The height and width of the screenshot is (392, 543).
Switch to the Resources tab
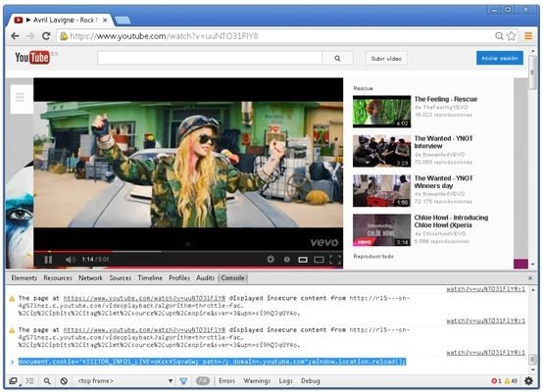(x=58, y=277)
